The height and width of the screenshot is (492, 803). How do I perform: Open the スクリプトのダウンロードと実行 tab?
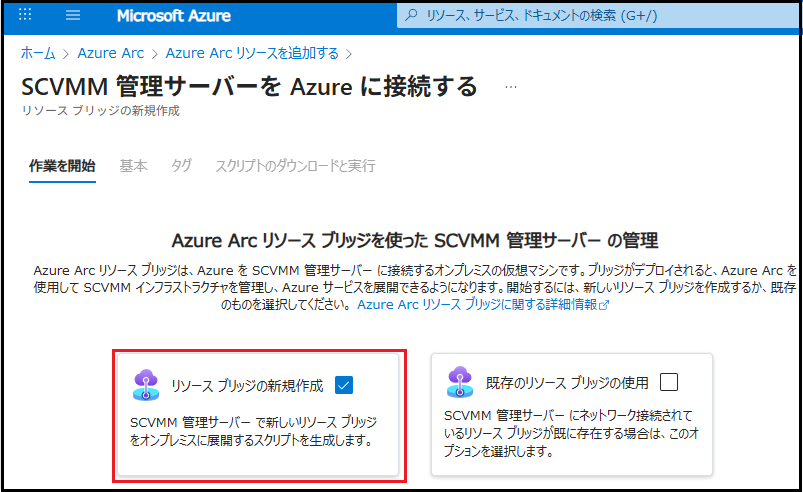[295, 166]
